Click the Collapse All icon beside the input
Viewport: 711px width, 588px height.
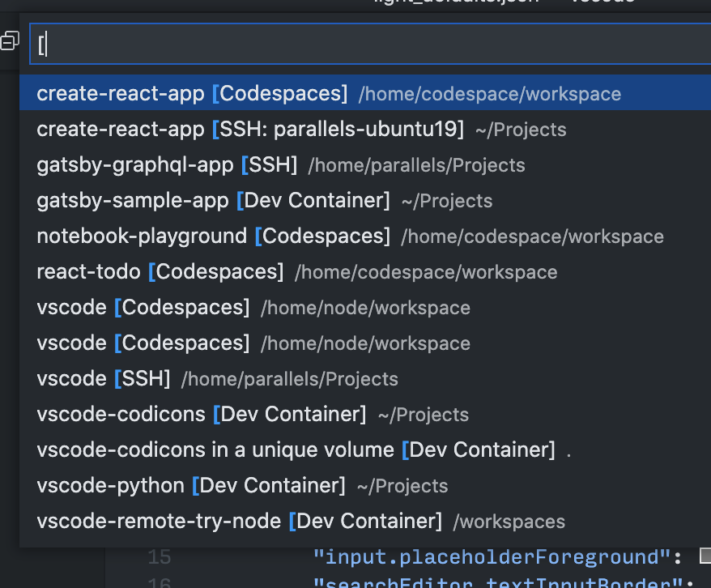pyautogui.click(x=9, y=40)
